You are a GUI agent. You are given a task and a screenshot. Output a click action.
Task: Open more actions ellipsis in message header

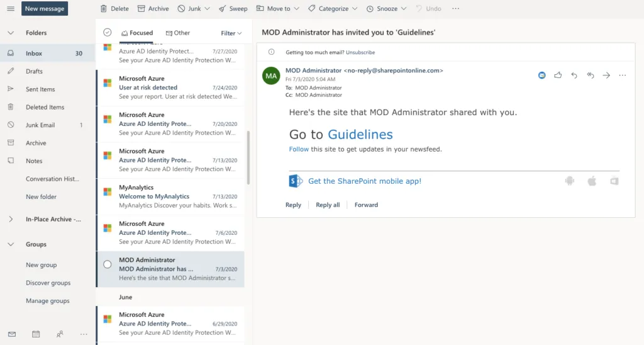(623, 76)
